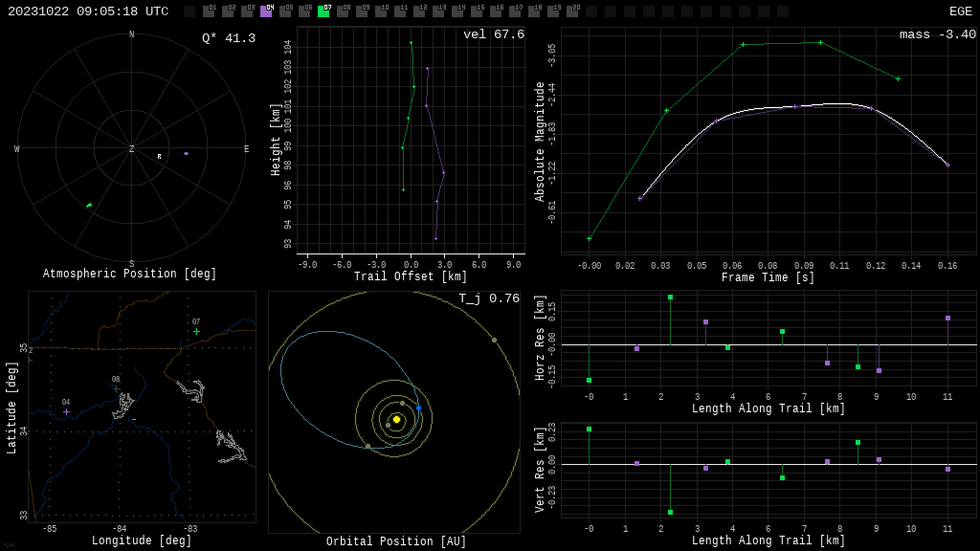Click station box labeled 20
This screenshot has height=551, width=980.
(x=572, y=11)
